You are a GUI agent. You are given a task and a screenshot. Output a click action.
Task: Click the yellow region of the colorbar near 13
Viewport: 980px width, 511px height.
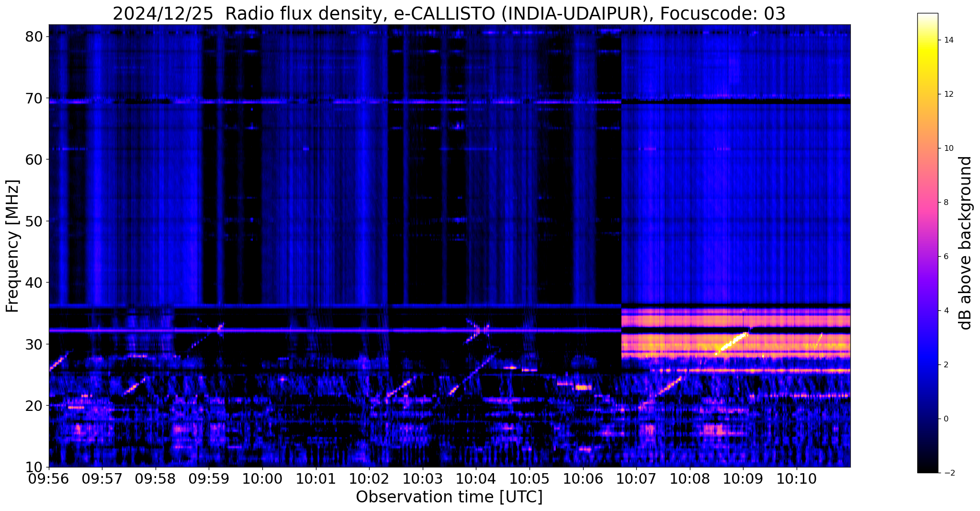927,67
